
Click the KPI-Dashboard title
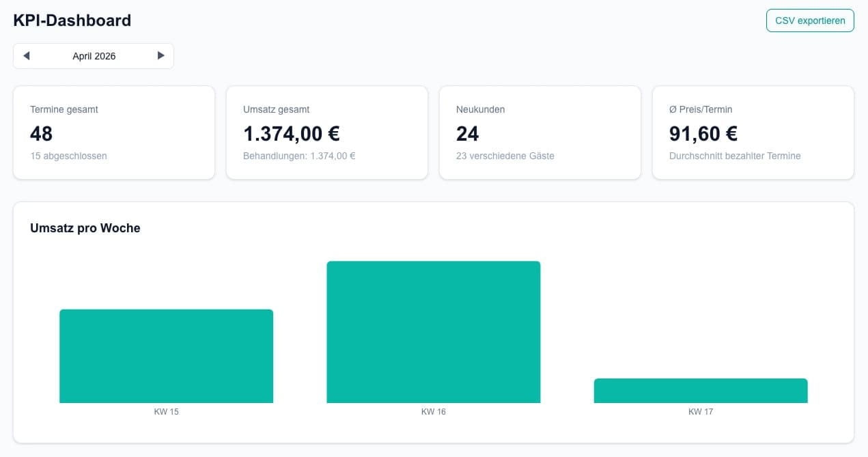72,20
